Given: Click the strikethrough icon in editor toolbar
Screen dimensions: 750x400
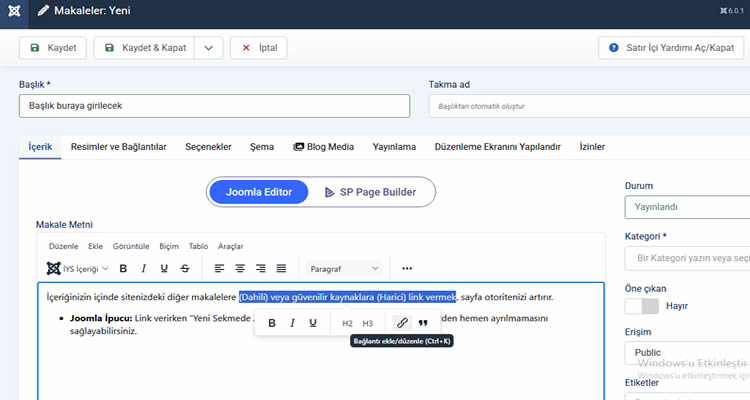Looking at the screenshot, I should [185, 269].
